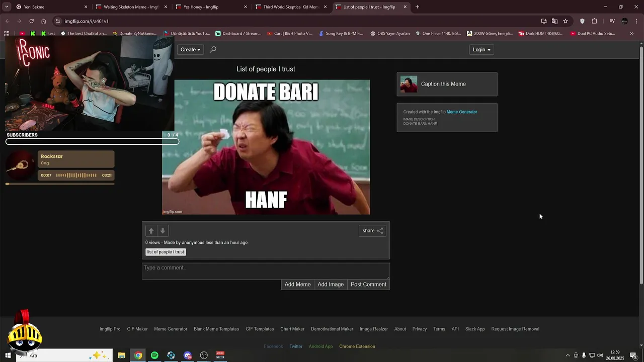Open OBS Studio from the taskbar
Screen dimensions: 644x362
click(x=204, y=355)
